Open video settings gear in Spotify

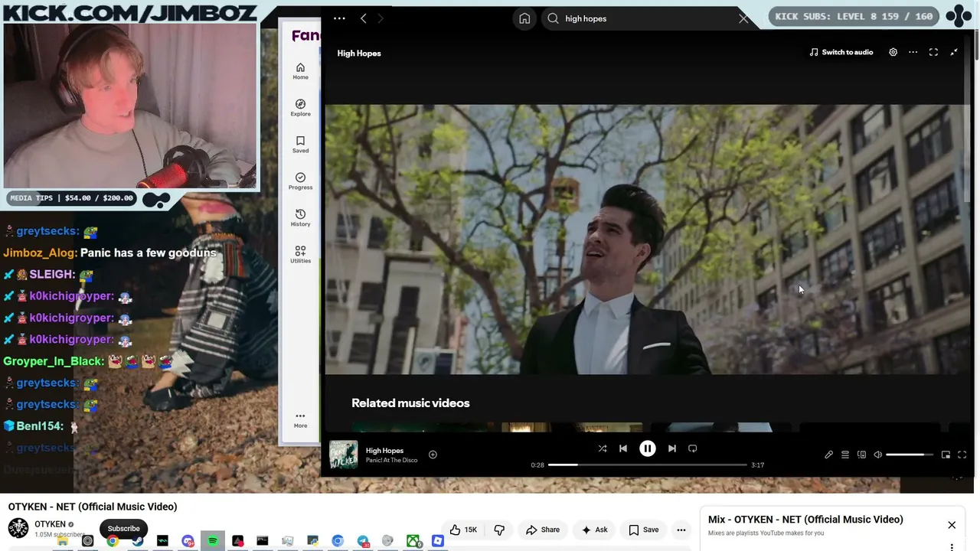pos(893,52)
